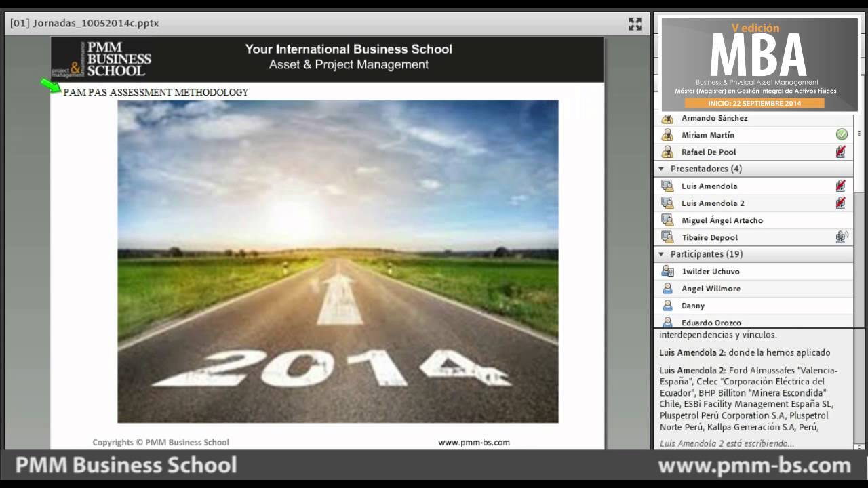Click the PMM Business School slide logo
Screen dimensions: 868x488
pos(102,60)
